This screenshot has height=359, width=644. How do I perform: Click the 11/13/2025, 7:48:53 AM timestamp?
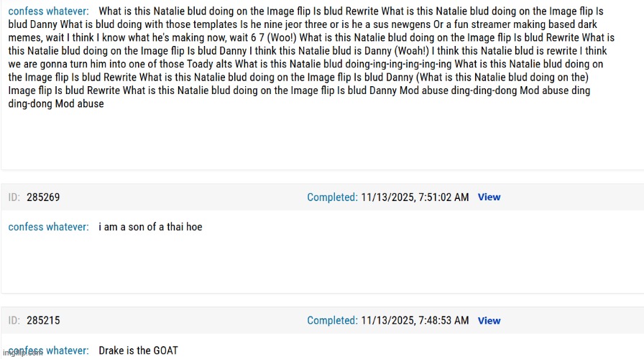(415, 320)
